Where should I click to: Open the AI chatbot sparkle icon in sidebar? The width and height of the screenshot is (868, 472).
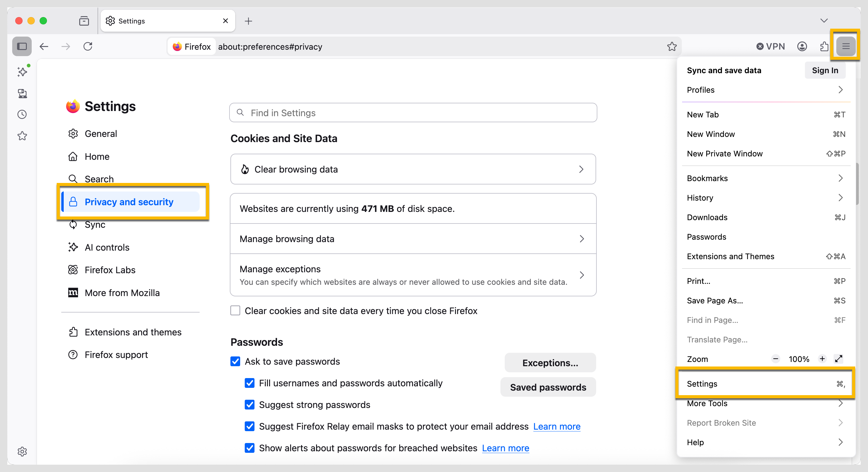[x=22, y=72]
